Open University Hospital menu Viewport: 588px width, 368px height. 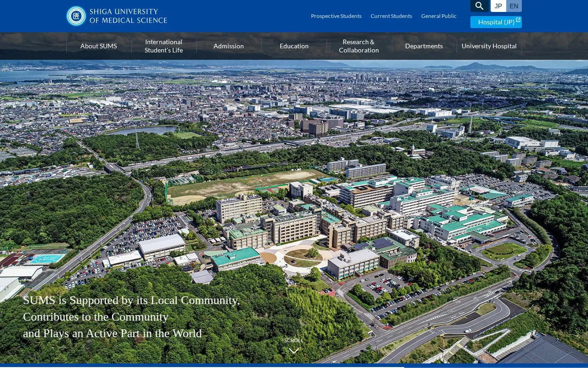[x=489, y=46]
